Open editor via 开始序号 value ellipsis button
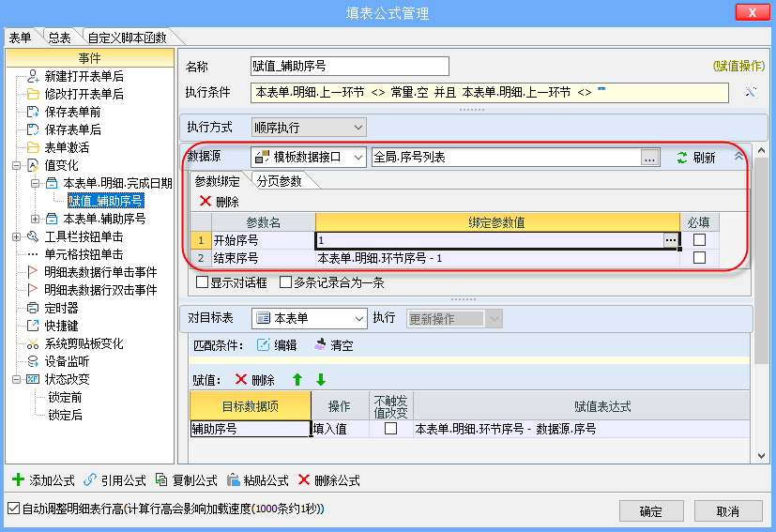The width and height of the screenshot is (776, 532). pyautogui.click(x=671, y=240)
